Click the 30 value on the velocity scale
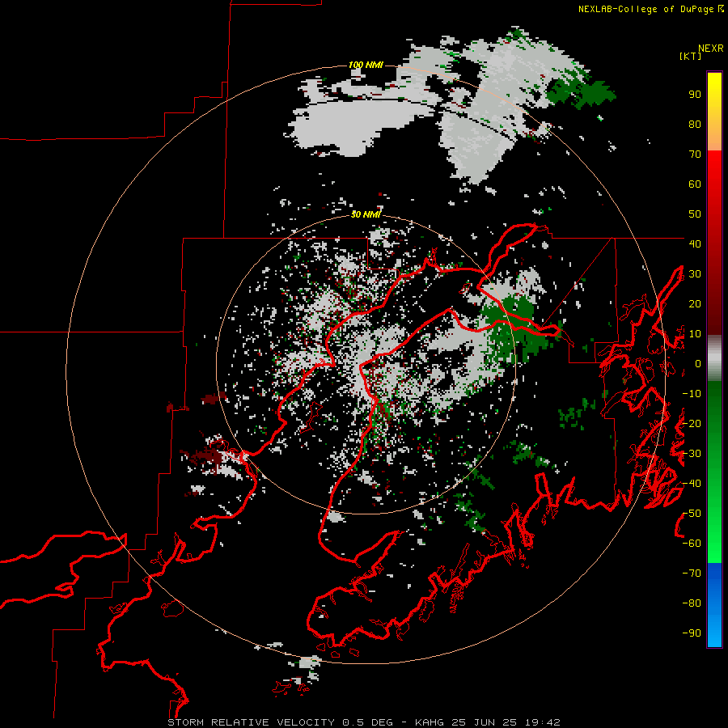Viewport: 728px width, 728px height. tap(695, 274)
